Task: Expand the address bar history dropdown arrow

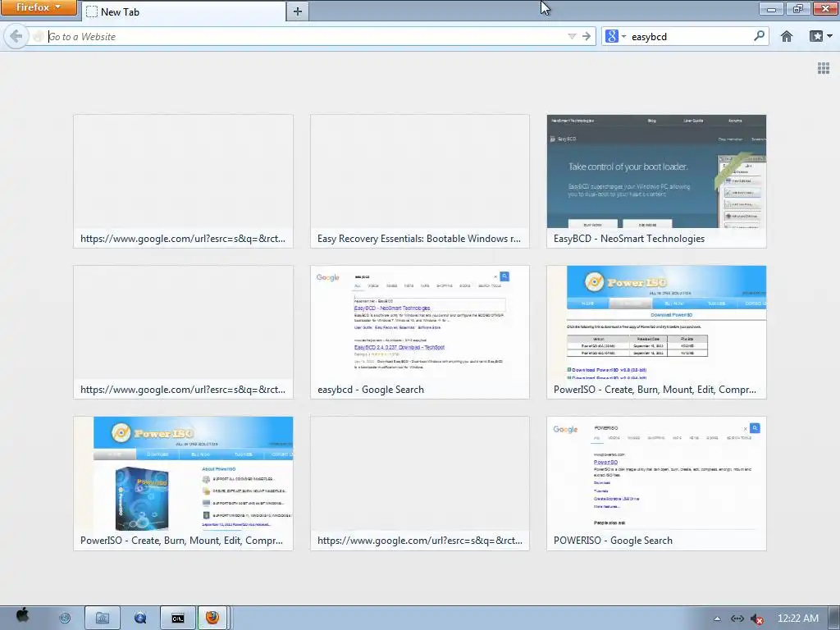Action: 572,36
